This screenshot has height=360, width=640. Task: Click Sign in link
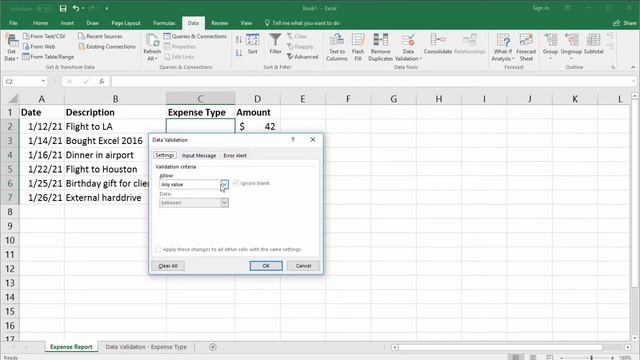click(540, 8)
